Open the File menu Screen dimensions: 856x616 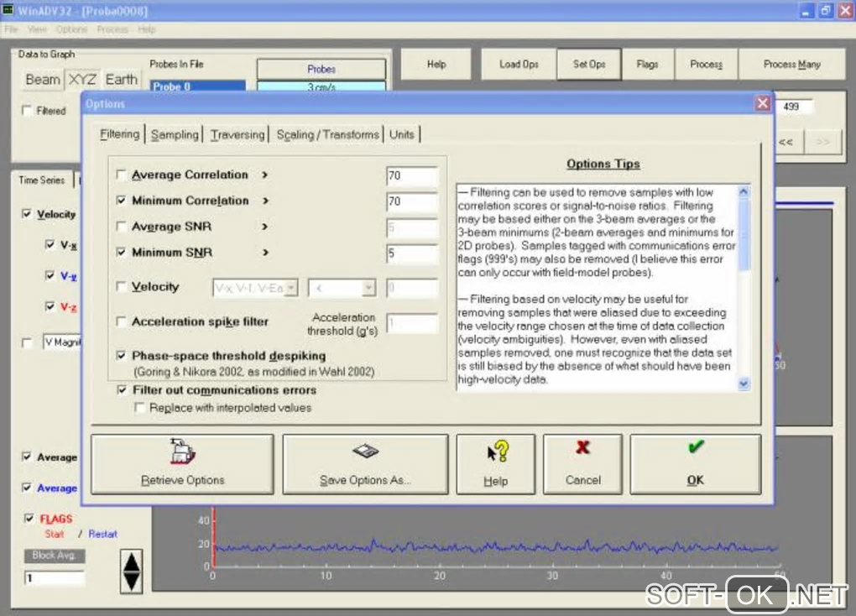point(11,29)
